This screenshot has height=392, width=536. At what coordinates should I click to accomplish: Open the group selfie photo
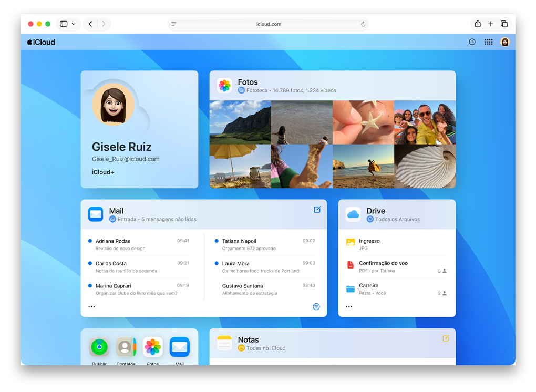(425, 122)
